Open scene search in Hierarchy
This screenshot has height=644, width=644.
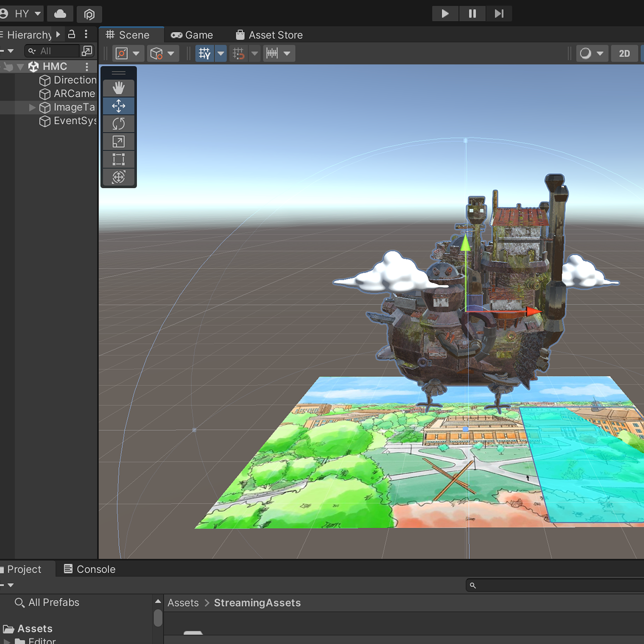87,51
